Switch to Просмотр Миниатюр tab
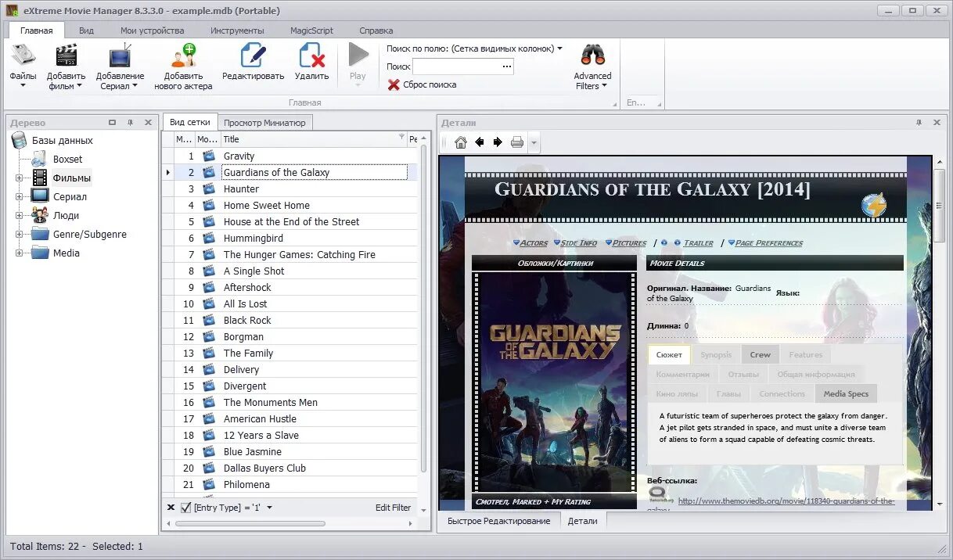The width and height of the screenshot is (953, 560). tap(264, 123)
